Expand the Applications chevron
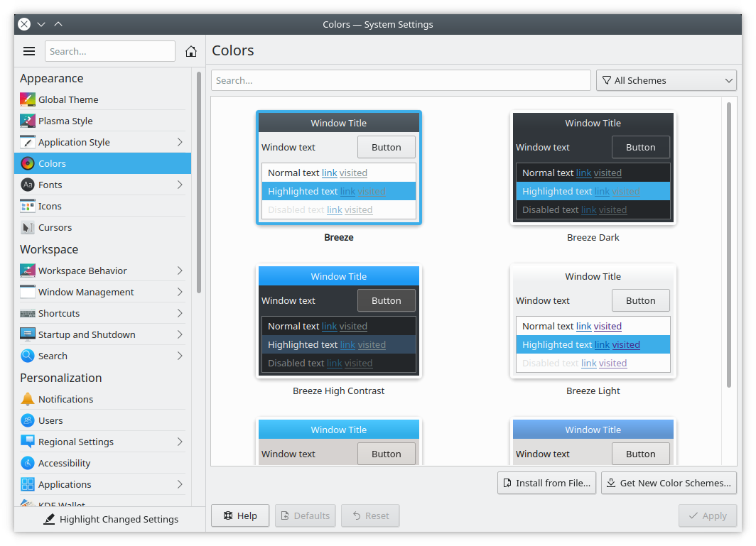This screenshot has width=756, height=546. [x=180, y=484]
